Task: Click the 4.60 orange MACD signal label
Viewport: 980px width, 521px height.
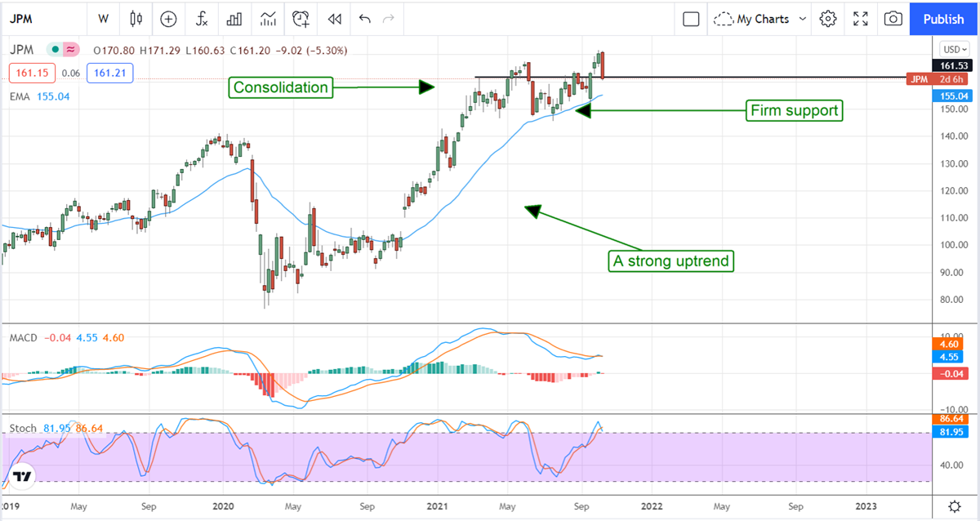Action: pos(949,345)
